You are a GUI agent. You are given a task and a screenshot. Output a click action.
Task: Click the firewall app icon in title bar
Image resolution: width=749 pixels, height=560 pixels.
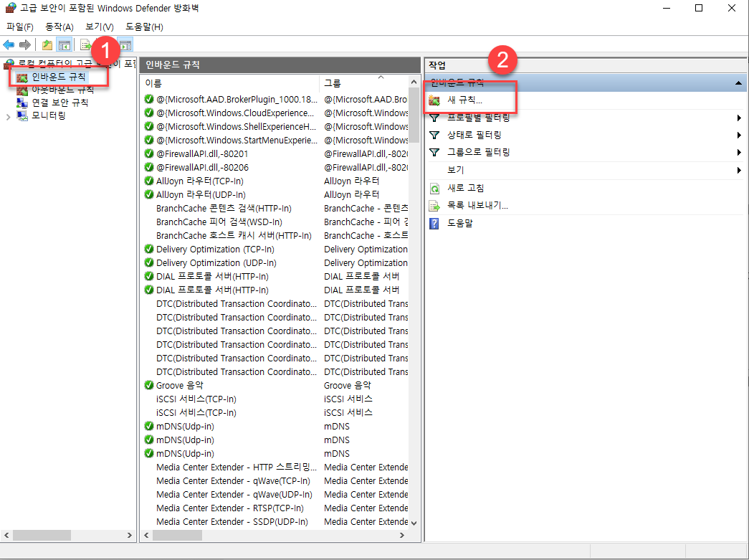[x=11, y=8]
